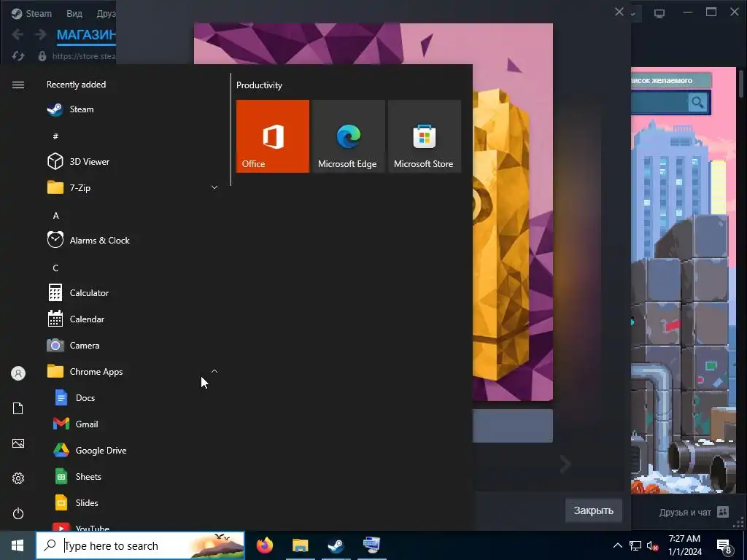Click the # section header
This screenshot has height=560, width=747.
(55, 136)
